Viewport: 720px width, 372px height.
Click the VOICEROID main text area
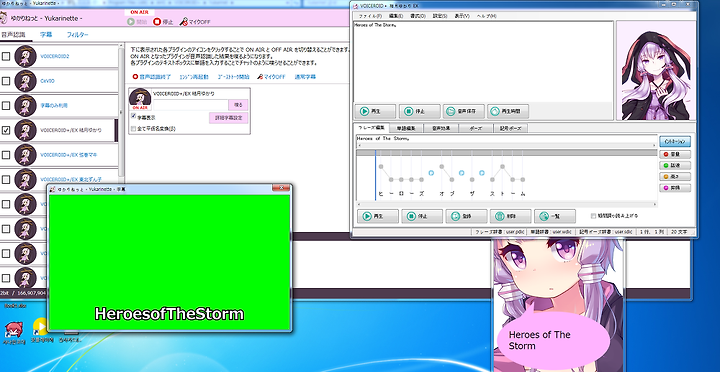tap(483, 62)
